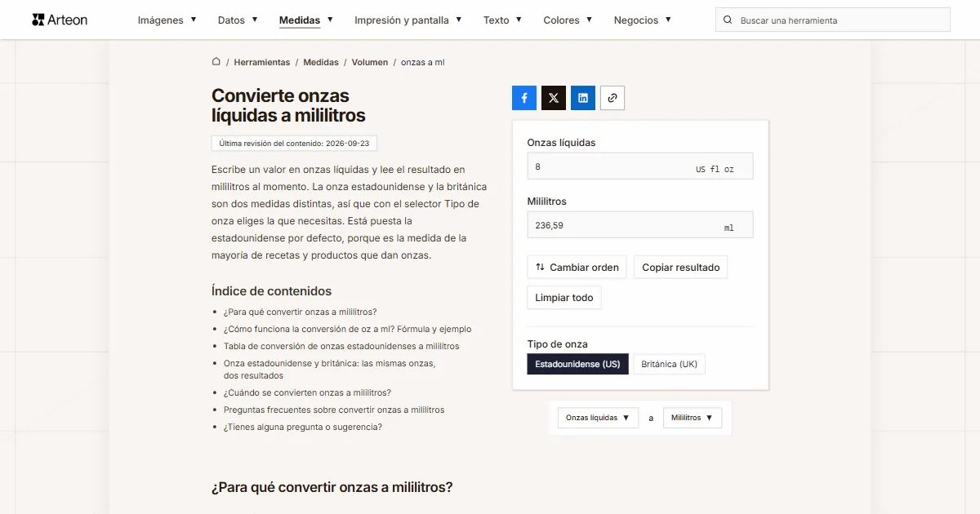Open the Mililitros unit dropdown
The height and width of the screenshot is (514, 980).
point(693,418)
